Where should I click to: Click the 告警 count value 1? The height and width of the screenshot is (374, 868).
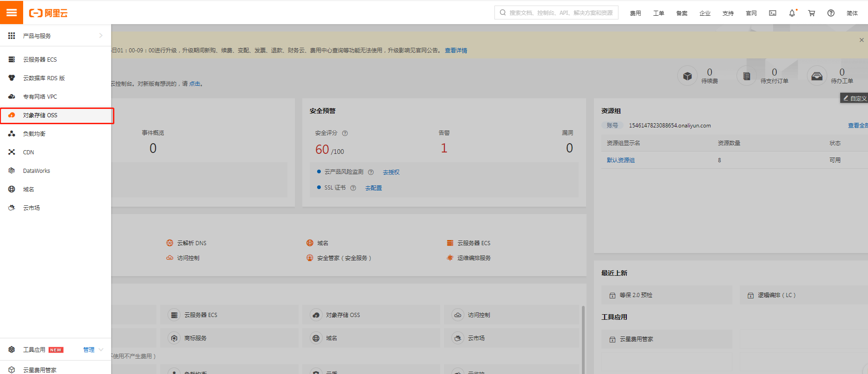[x=444, y=148]
